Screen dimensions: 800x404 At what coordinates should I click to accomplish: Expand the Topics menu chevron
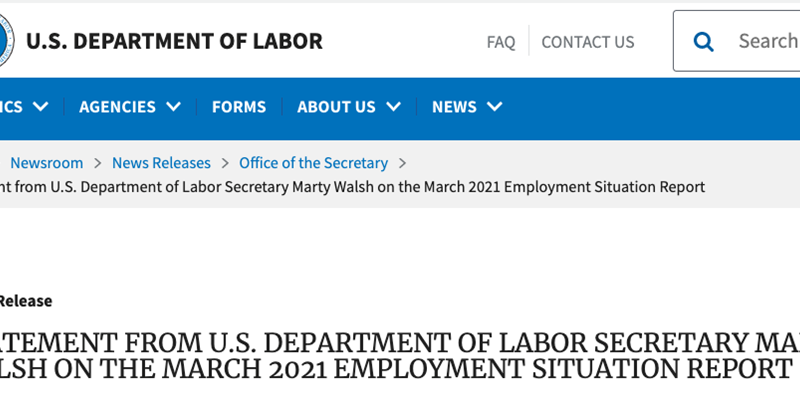pos(40,106)
